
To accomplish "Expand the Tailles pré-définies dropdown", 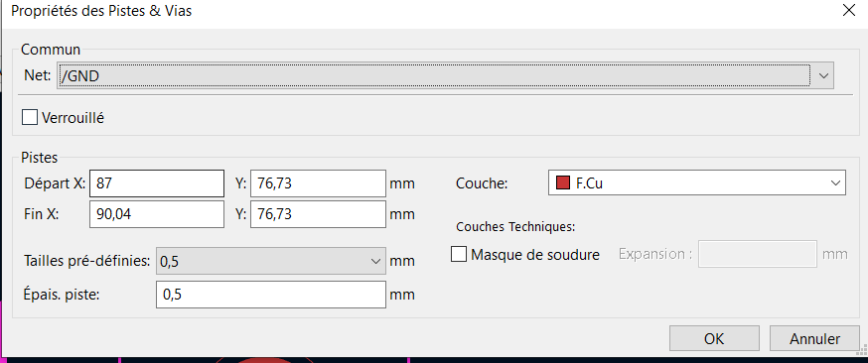I will (x=271, y=261).
